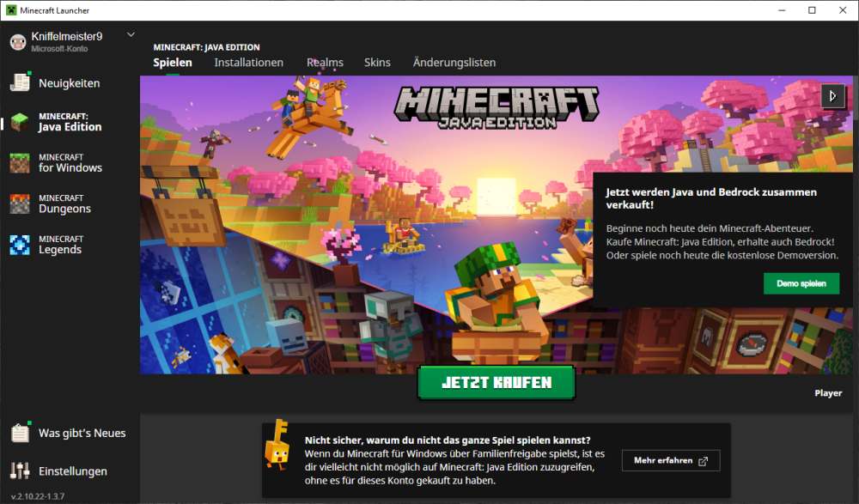Image resolution: width=859 pixels, height=504 pixels.
Task: Open the Minecraft Dungeons icon
Action: point(20,203)
